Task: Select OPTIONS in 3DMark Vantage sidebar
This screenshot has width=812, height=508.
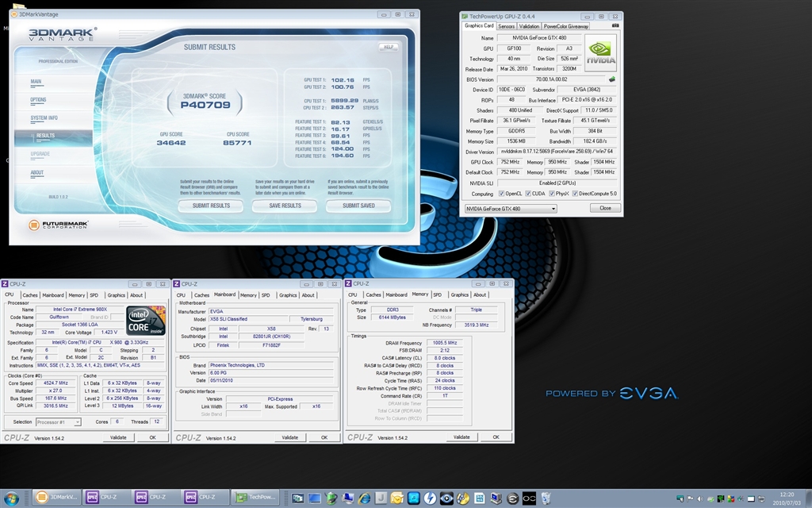Action: tap(38, 100)
